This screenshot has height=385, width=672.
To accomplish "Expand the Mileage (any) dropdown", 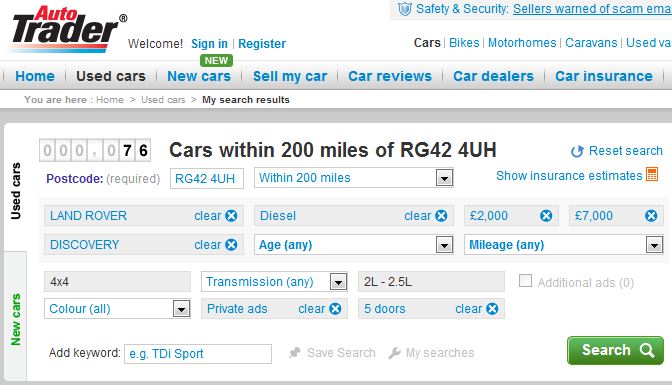I will 564,245.
